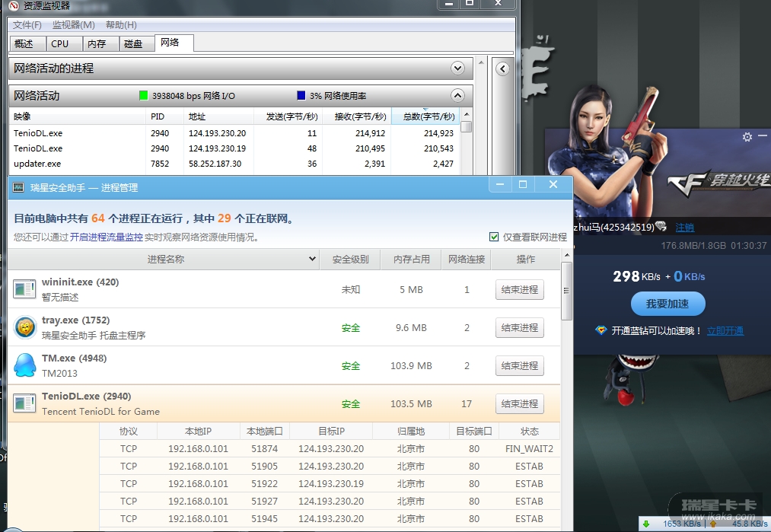Viewport: 771px width, 532px height.
Task: Uncheck the 仅查看联网进程 checkbox
Action: pyautogui.click(x=495, y=237)
